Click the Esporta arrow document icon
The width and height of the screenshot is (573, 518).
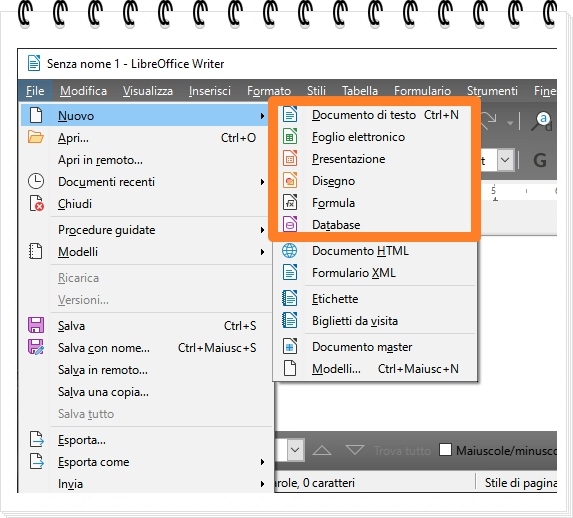[37, 439]
